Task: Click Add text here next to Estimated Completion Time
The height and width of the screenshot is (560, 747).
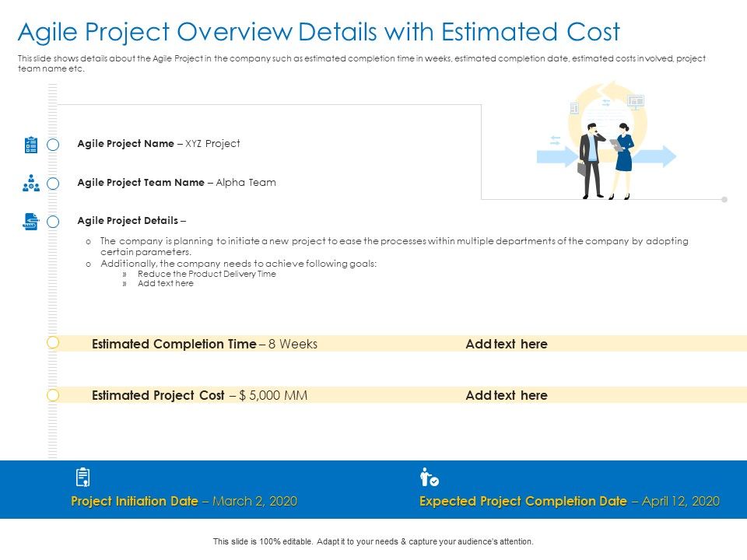Action: point(507,343)
